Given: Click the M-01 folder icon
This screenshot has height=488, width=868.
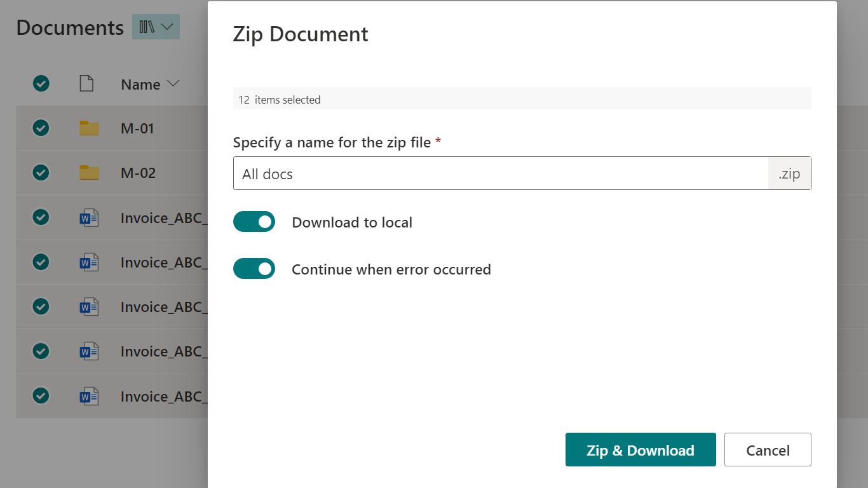Looking at the screenshot, I should [89, 128].
